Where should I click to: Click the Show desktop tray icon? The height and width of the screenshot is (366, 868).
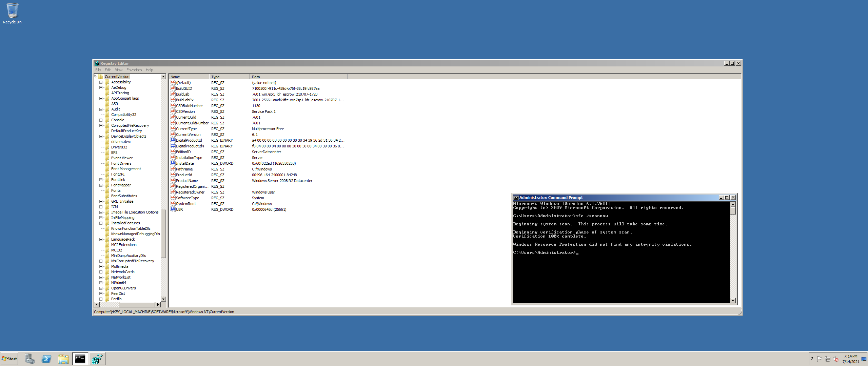tap(864, 359)
